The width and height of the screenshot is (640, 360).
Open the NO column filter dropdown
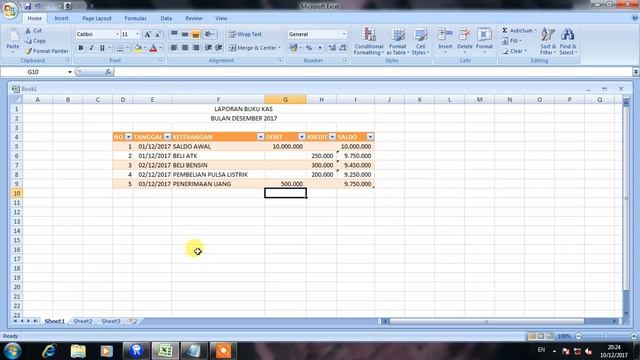click(128, 137)
